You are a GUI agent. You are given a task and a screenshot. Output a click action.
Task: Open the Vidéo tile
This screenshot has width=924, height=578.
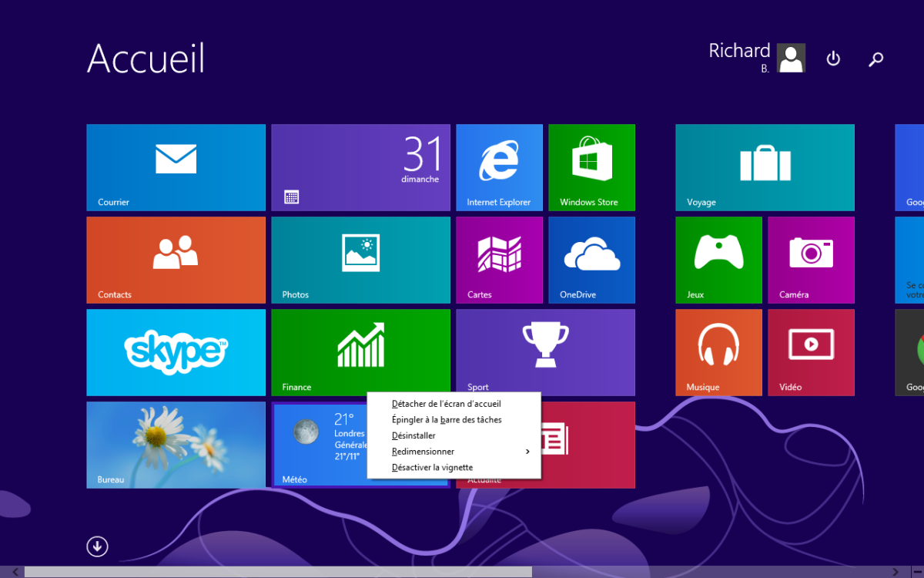(x=811, y=352)
